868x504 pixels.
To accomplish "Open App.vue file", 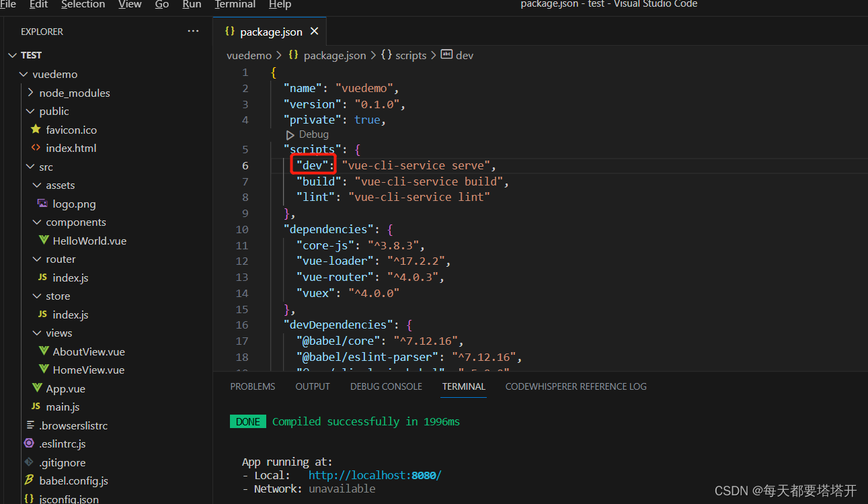I will tap(65, 388).
